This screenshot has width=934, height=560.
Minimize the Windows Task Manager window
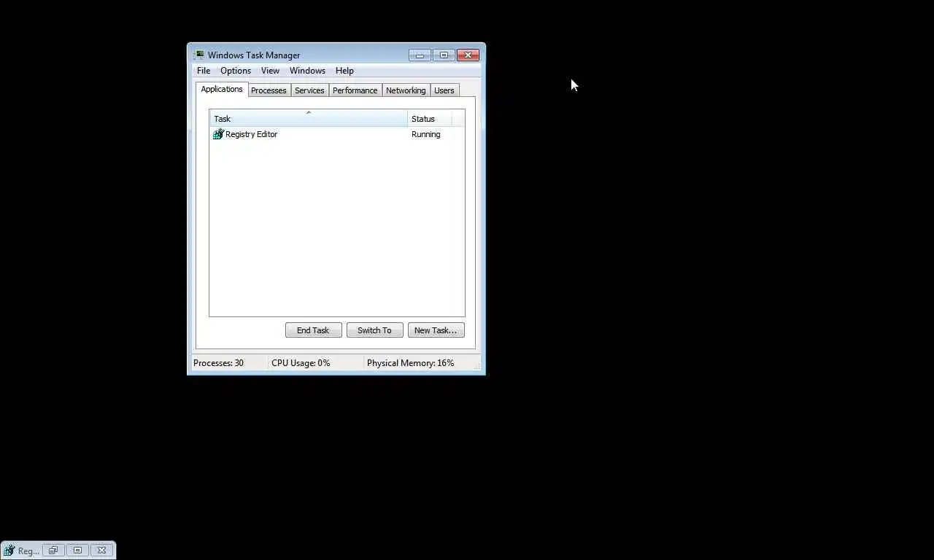[x=420, y=55]
